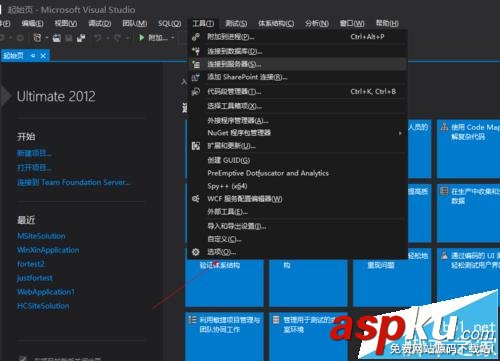Image resolution: width=500 pixels, height=361 pixels.
Task: Click the agile project management tile icon
Action: (192, 320)
